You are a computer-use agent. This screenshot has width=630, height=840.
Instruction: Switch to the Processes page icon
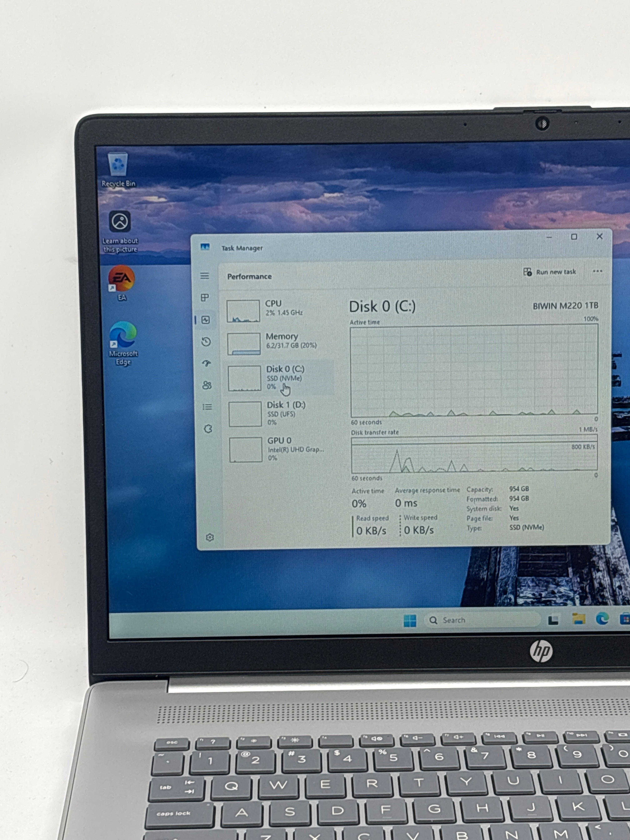(205, 298)
